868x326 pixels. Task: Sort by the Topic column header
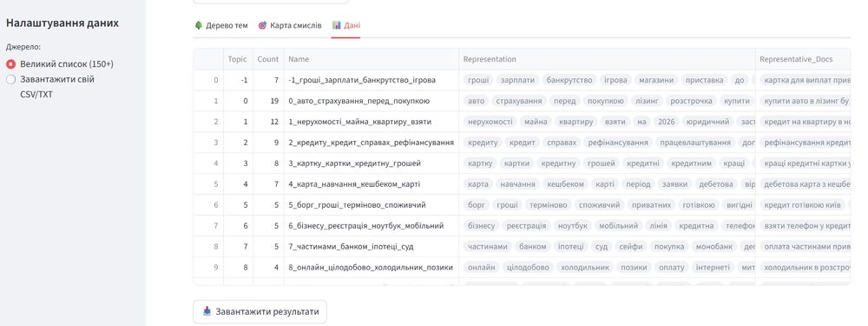(238, 59)
